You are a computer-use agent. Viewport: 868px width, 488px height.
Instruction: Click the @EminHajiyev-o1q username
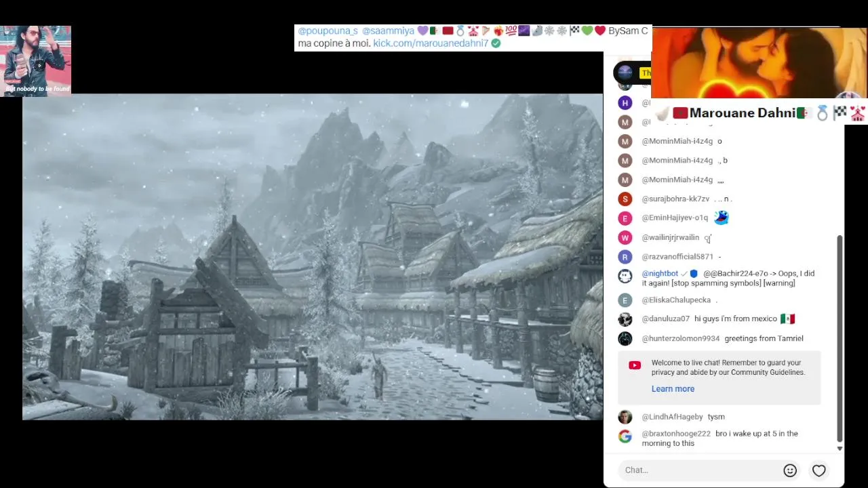point(675,218)
